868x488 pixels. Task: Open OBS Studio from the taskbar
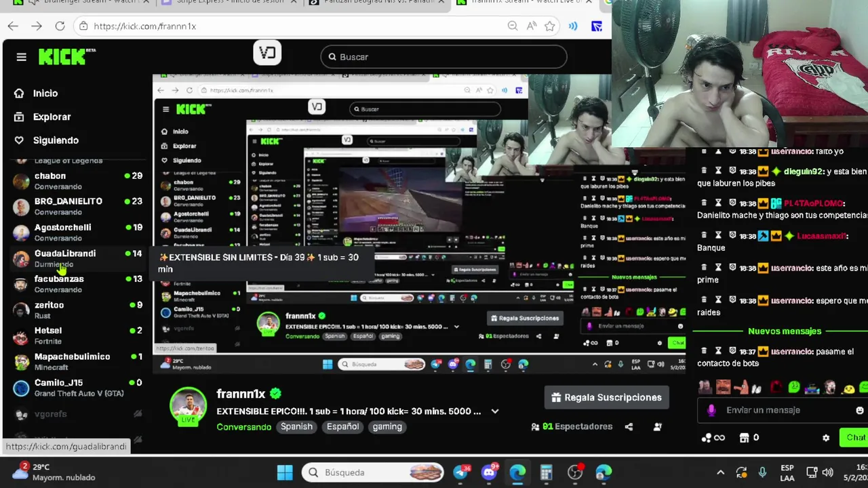tap(575, 472)
